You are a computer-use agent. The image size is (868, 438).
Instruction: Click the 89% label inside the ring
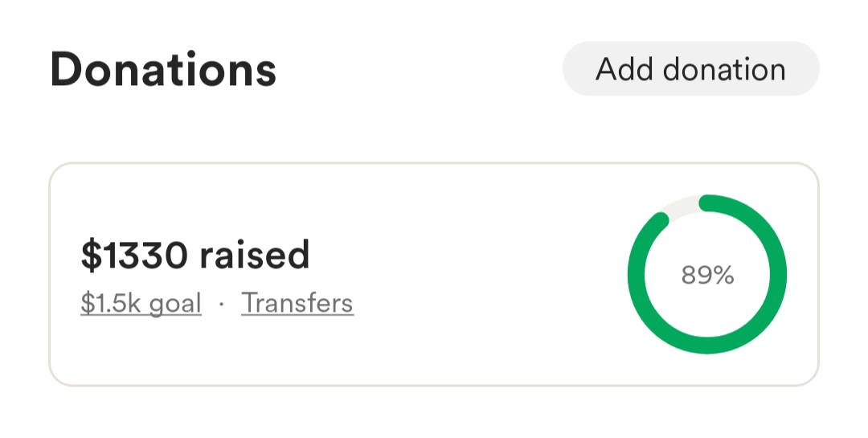pos(707,276)
